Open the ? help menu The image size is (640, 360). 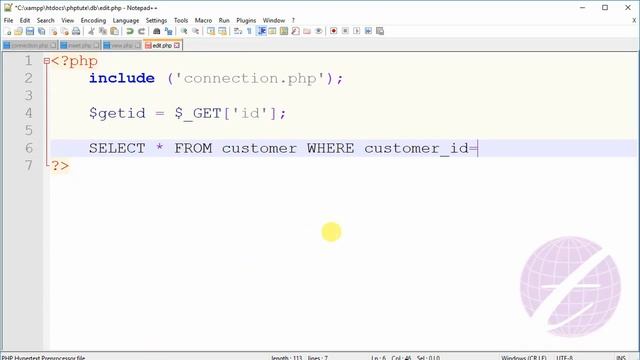pyautogui.click(x=293, y=20)
